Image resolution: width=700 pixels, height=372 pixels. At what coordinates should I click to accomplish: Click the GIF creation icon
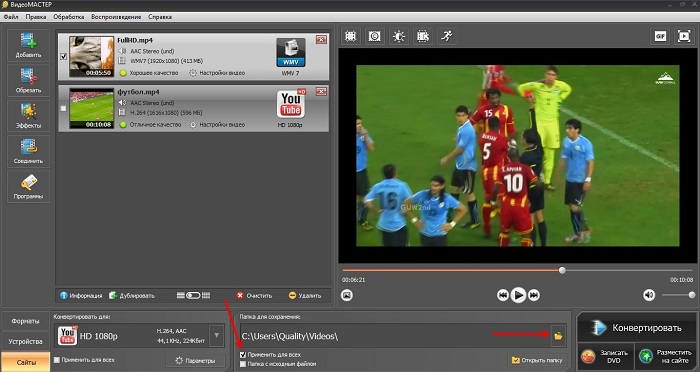tap(660, 36)
